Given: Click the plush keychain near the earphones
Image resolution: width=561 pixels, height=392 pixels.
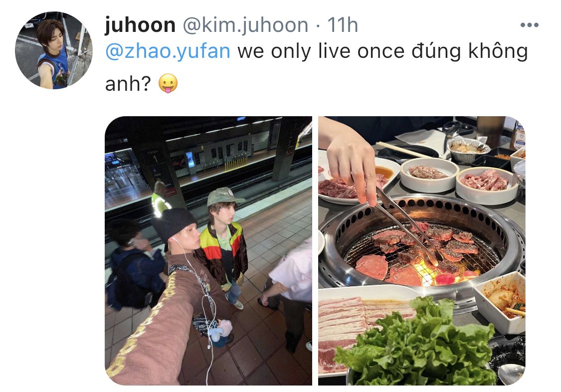Looking at the screenshot, I should tap(221, 330).
